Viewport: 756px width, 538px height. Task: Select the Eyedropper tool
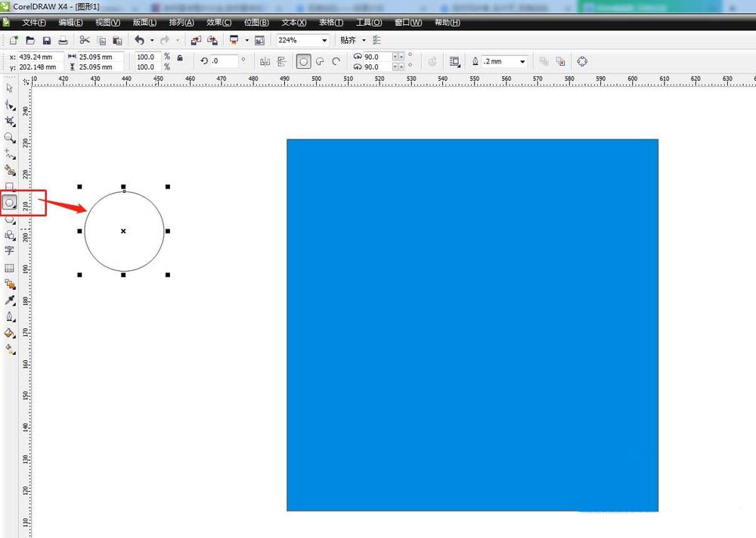coord(10,300)
